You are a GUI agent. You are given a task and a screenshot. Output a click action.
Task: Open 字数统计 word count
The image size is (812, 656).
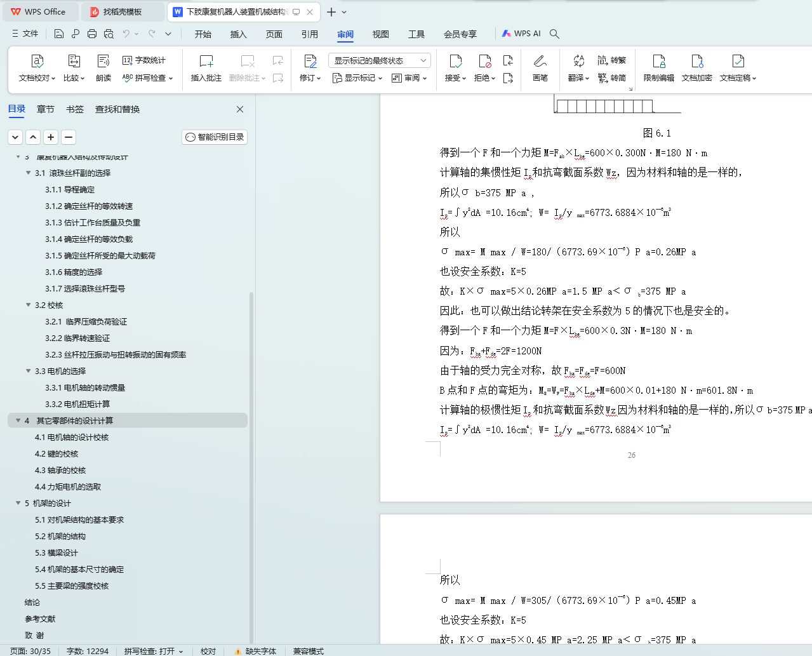tap(144, 60)
